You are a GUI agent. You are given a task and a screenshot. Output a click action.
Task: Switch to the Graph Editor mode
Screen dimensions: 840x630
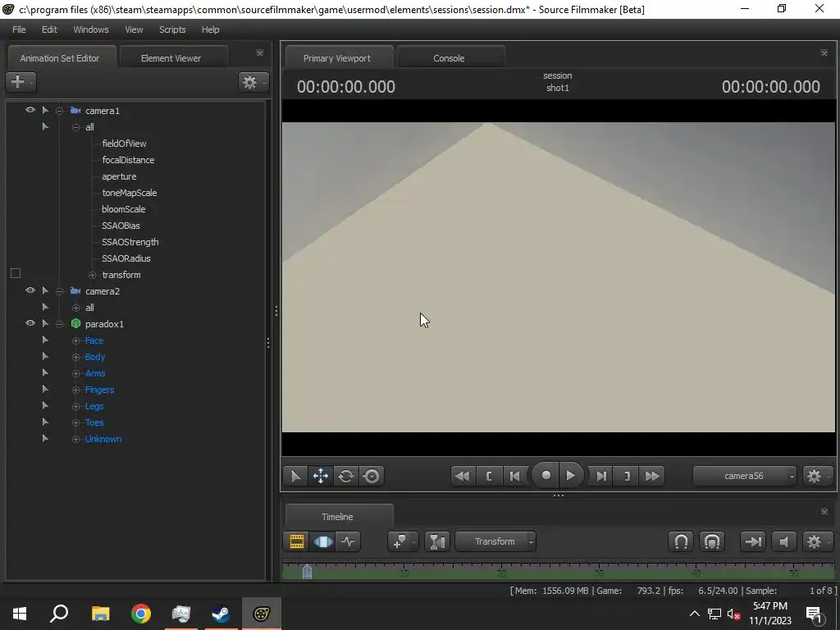[348, 541]
